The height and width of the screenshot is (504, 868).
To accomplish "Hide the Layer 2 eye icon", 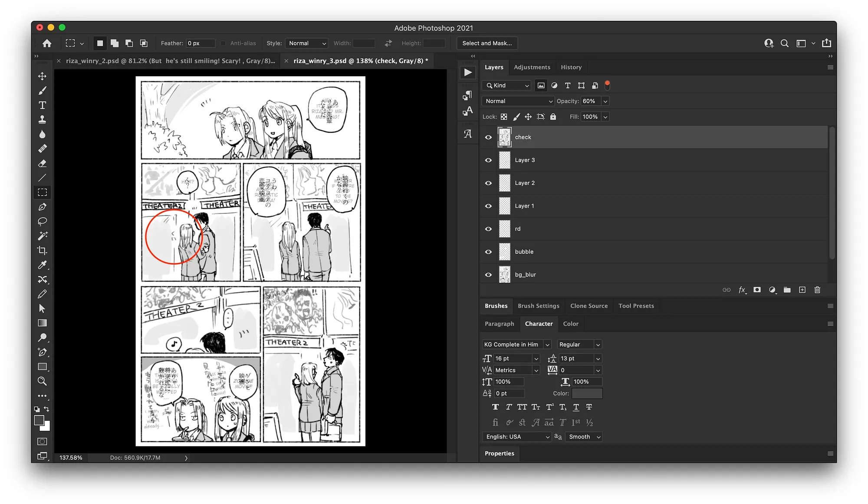I will (x=488, y=183).
